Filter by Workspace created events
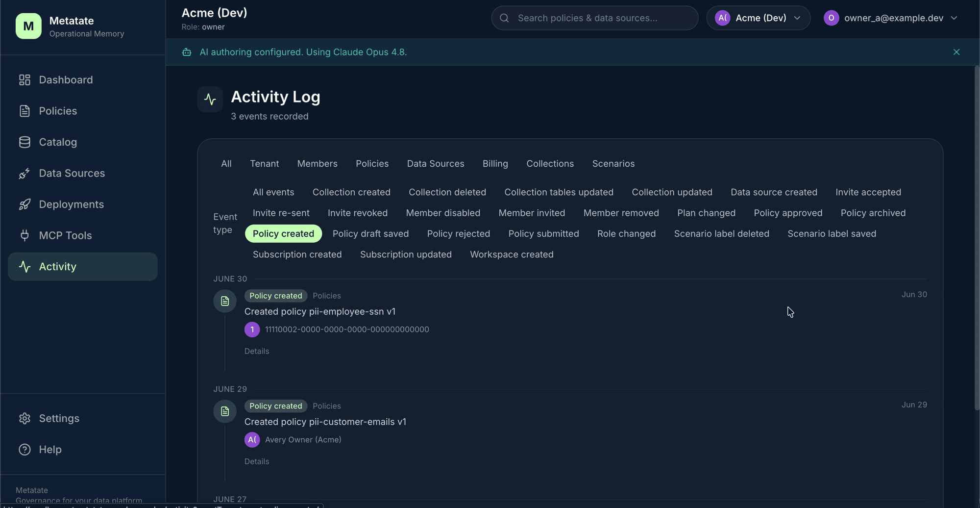Viewport: 980px width, 508px height. coord(512,254)
